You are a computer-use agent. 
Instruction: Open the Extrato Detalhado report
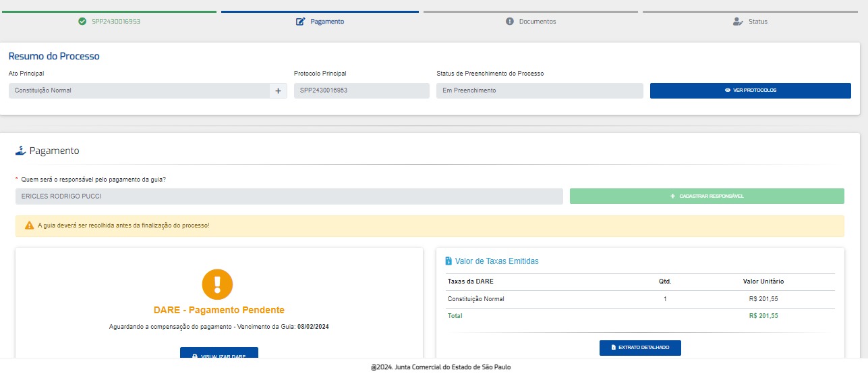(640, 348)
